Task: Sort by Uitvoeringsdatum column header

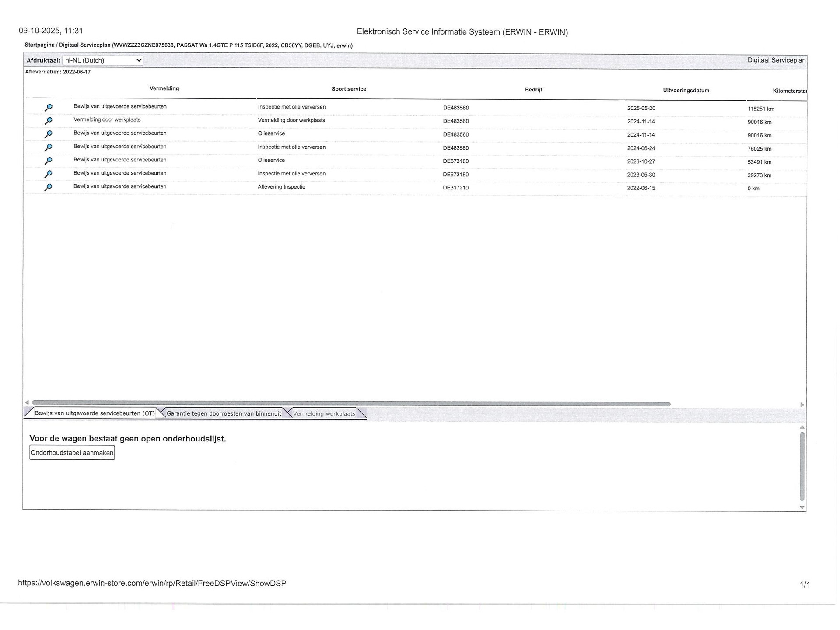Action: click(x=686, y=91)
